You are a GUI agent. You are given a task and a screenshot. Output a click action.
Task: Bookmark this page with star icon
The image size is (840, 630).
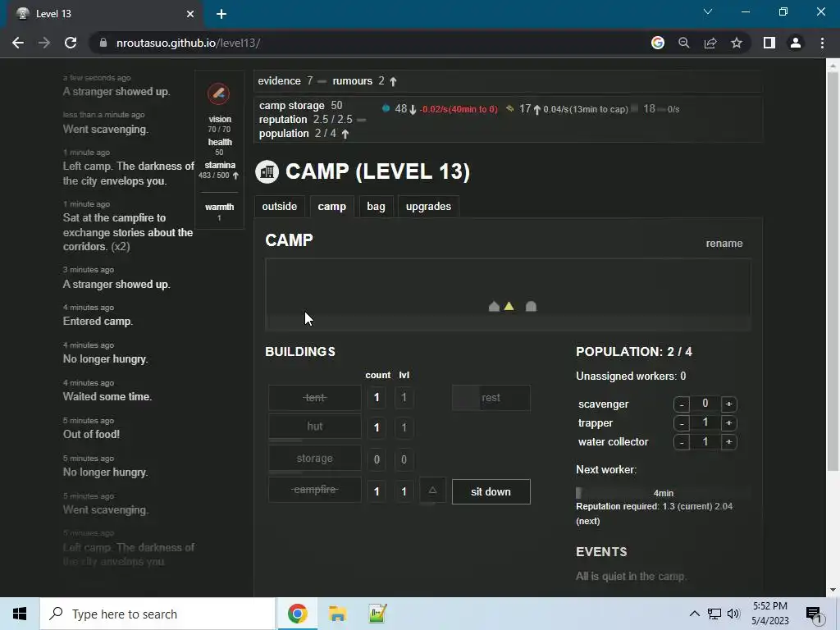(x=737, y=43)
